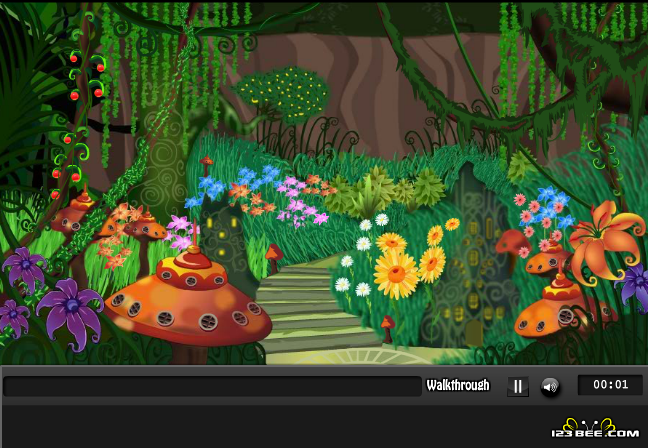Screen dimensions: 648x448
Task: Open the 123bee.com logo link
Action: 595,428
